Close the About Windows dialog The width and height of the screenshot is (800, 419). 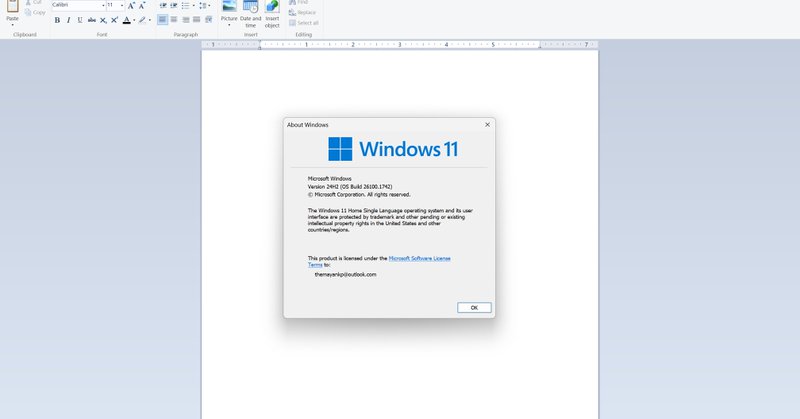487,125
